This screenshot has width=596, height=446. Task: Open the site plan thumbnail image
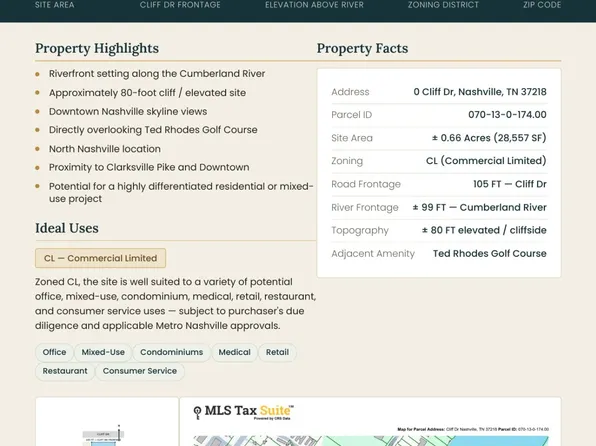click(x=107, y=422)
